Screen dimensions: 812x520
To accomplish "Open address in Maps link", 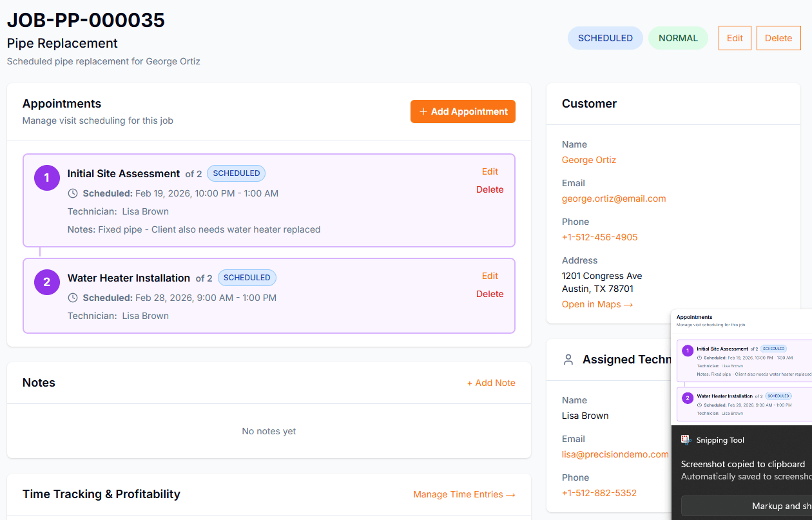I will (x=597, y=304).
